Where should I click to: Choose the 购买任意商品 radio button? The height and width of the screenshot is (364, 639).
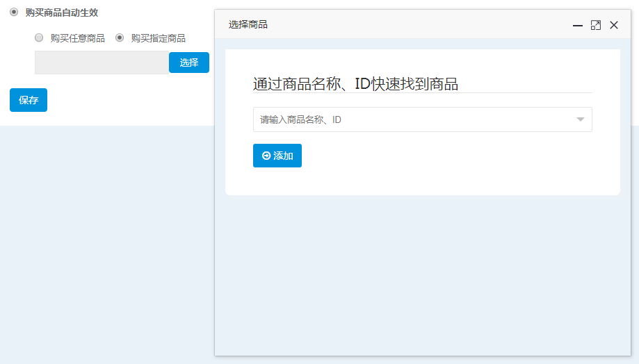[x=39, y=38]
